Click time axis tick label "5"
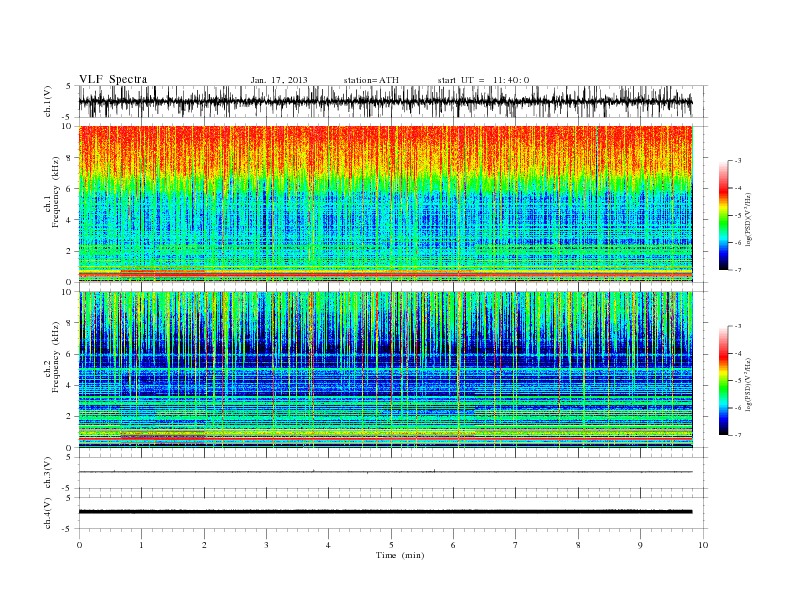 click(x=391, y=545)
